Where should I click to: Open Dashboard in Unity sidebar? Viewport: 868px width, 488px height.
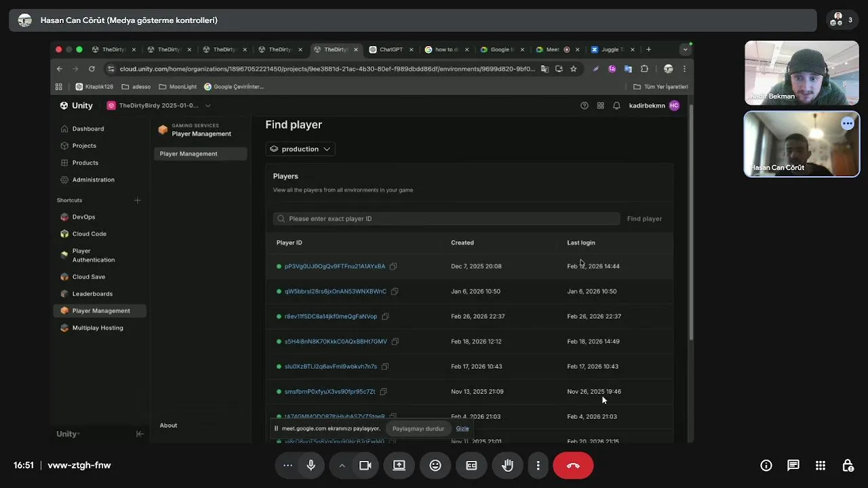87,129
